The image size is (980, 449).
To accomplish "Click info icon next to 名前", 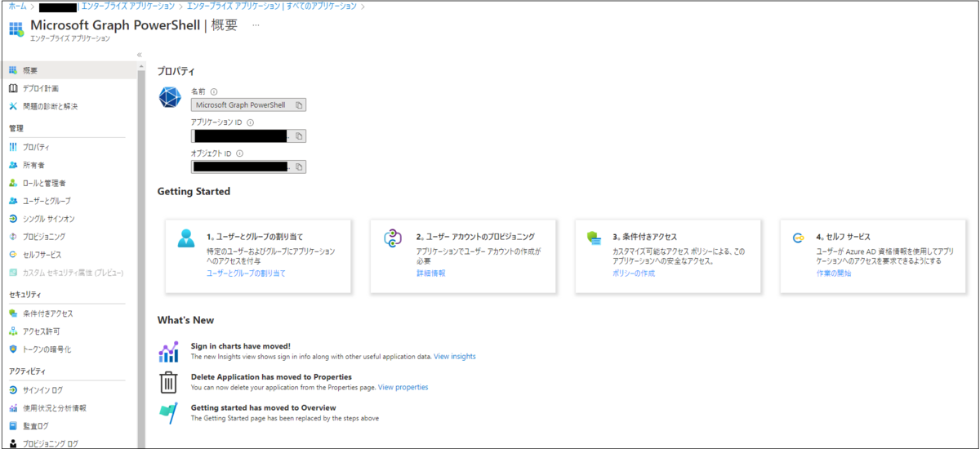I will pos(214,91).
